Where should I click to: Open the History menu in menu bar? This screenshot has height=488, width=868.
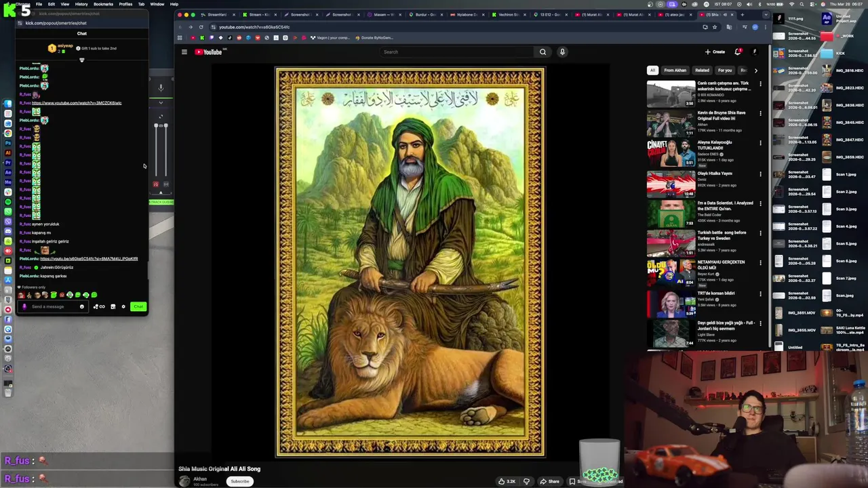click(81, 4)
